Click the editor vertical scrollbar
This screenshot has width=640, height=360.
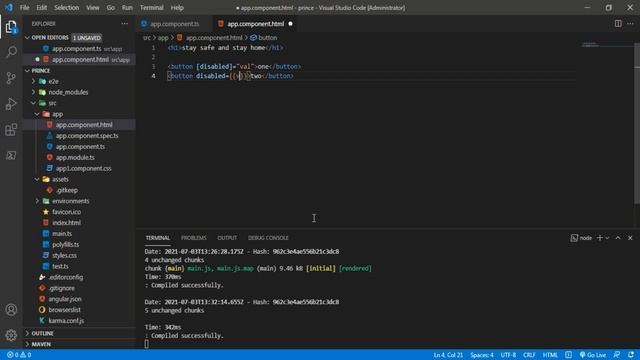point(637,122)
